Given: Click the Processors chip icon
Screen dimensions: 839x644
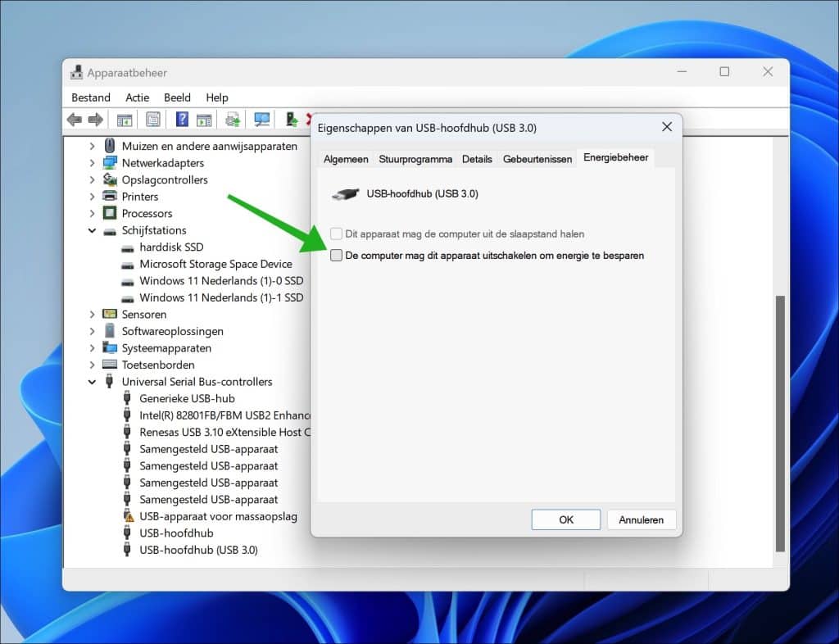Looking at the screenshot, I should pyautogui.click(x=110, y=213).
